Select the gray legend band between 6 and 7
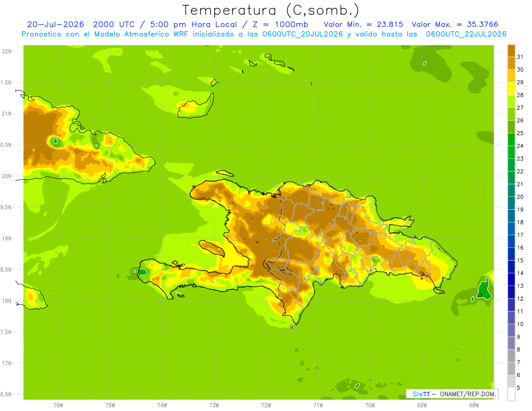The width and height of the screenshot is (532, 411). [511, 368]
